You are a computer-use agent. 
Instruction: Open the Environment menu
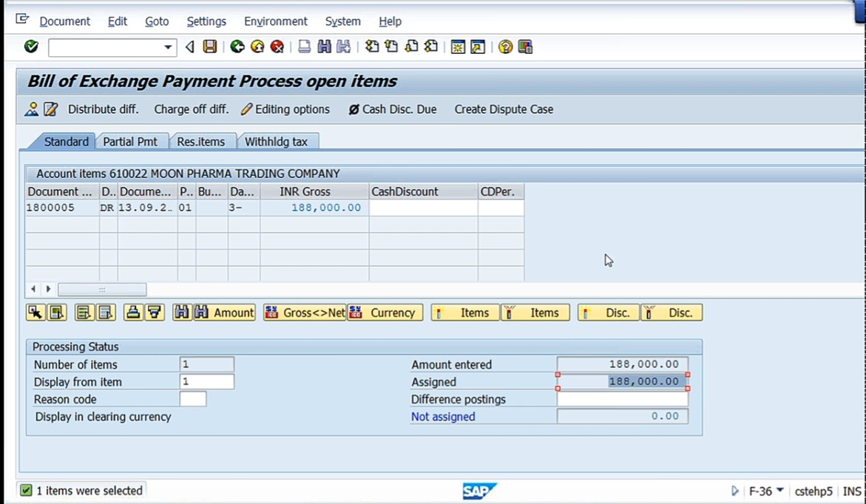point(276,21)
